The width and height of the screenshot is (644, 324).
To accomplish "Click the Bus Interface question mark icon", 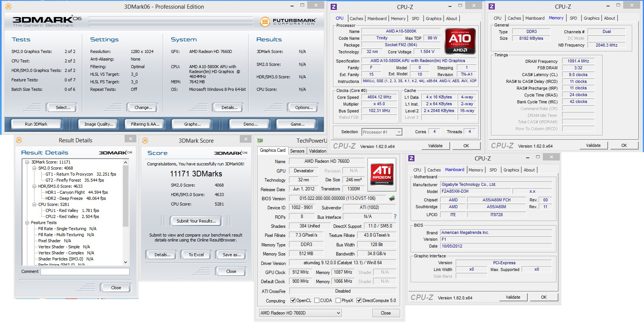I will coord(395,217).
